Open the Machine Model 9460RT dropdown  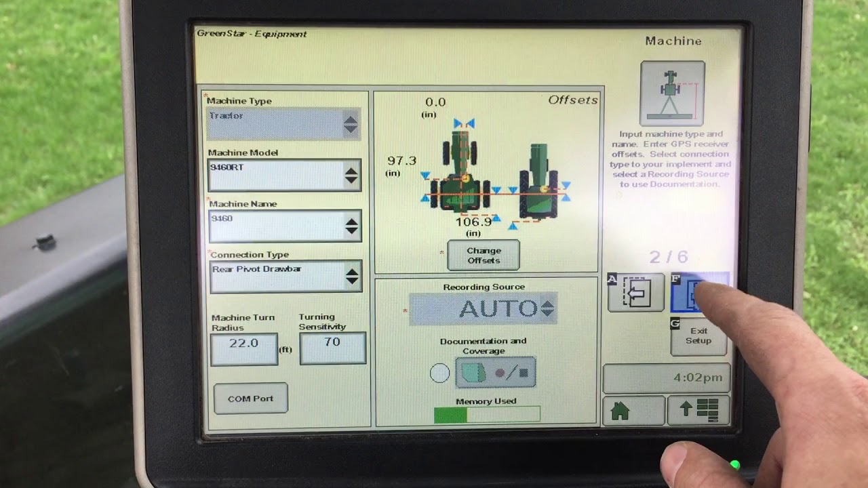284,176
